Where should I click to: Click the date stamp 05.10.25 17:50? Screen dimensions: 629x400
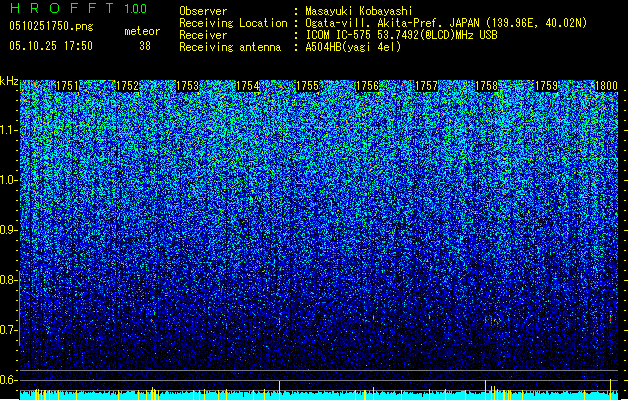point(51,46)
